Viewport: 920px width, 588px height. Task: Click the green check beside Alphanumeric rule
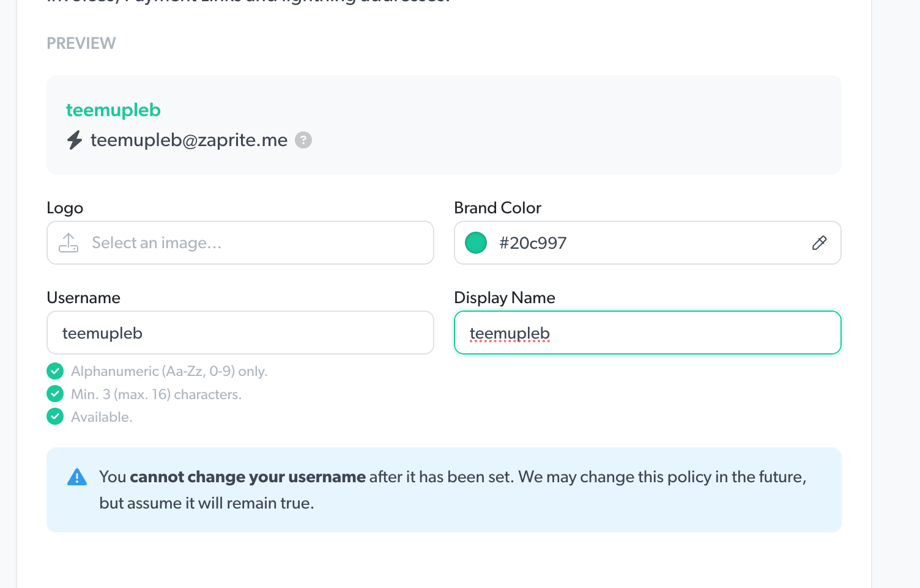tap(55, 371)
